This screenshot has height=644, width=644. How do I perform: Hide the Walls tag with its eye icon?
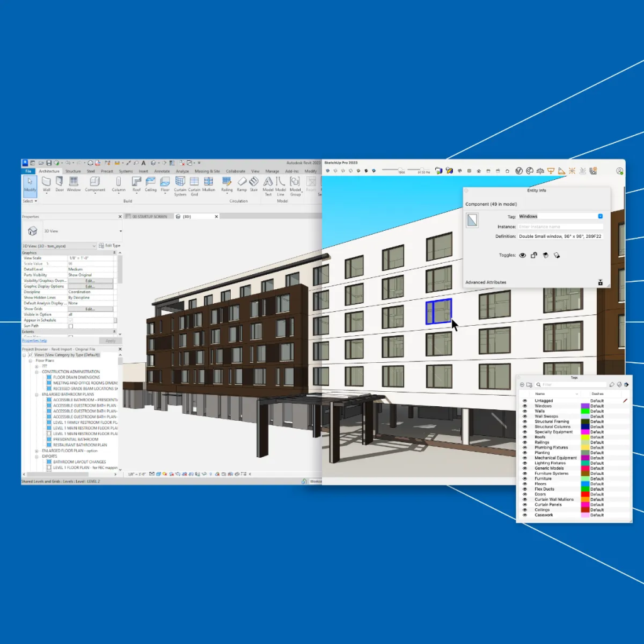tap(525, 411)
